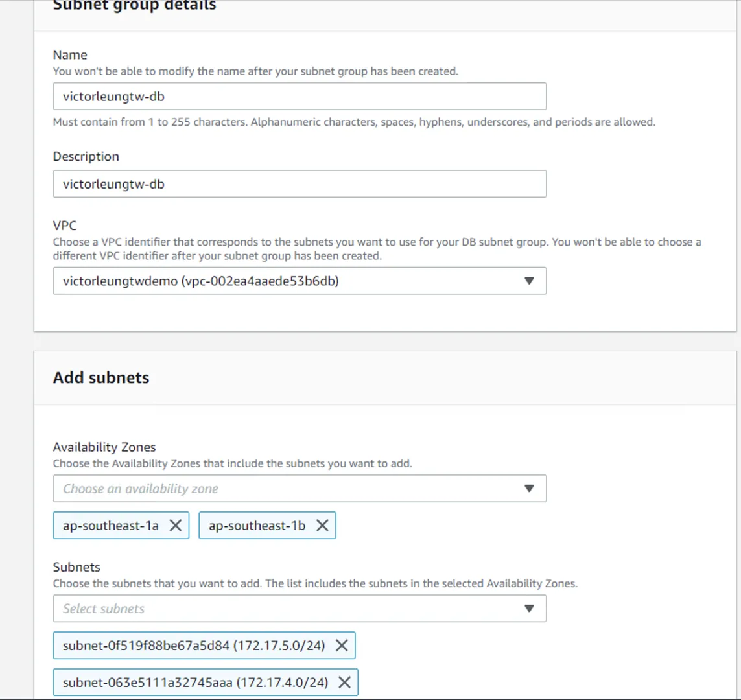Image resolution: width=741 pixels, height=700 pixels.
Task: Focus the subnet group Name input field
Action: [x=299, y=97]
